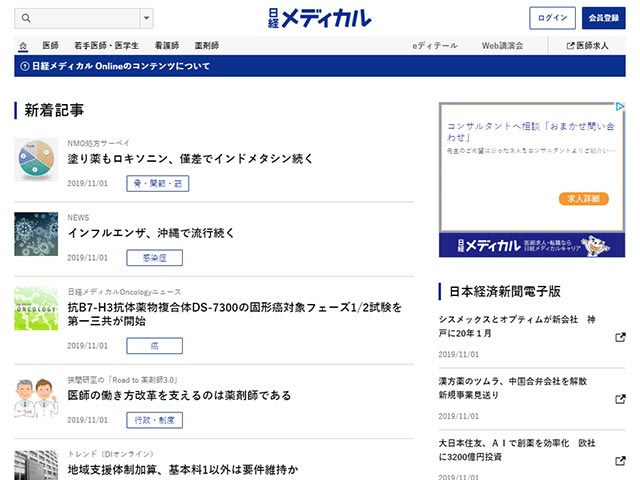Open the two doctors cartoon thumbnail
The width and height of the screenshot is (640, 480).
(x=36, y=399)
